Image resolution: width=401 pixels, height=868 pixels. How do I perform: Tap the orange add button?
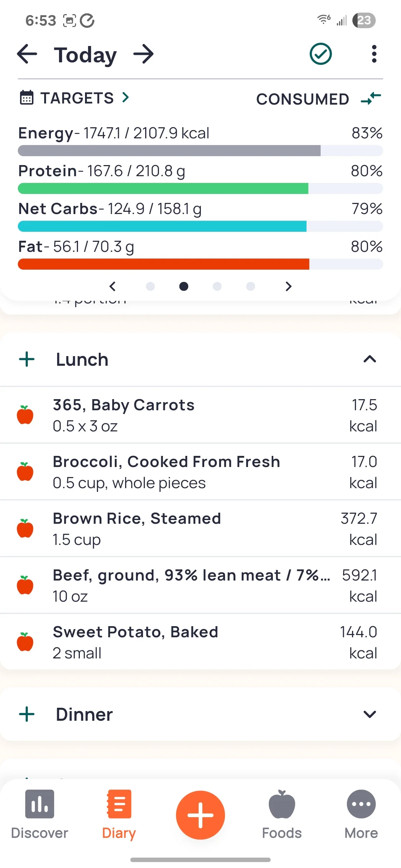tap(200, 815)
